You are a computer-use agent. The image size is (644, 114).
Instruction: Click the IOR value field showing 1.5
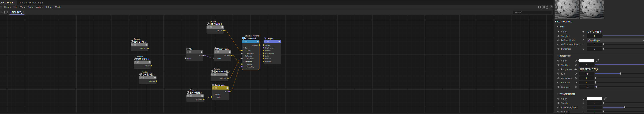(587, 74)
